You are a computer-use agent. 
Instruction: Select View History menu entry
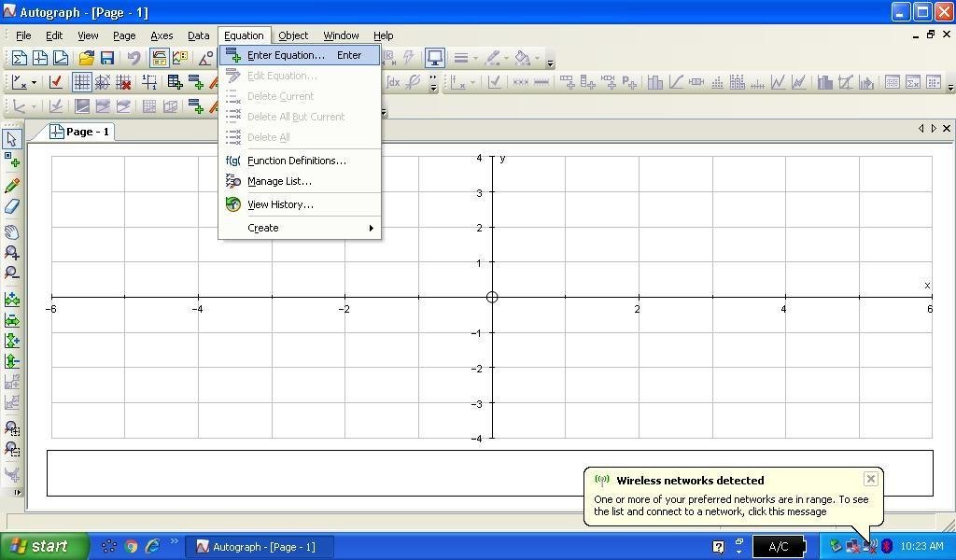pos(300,204)
